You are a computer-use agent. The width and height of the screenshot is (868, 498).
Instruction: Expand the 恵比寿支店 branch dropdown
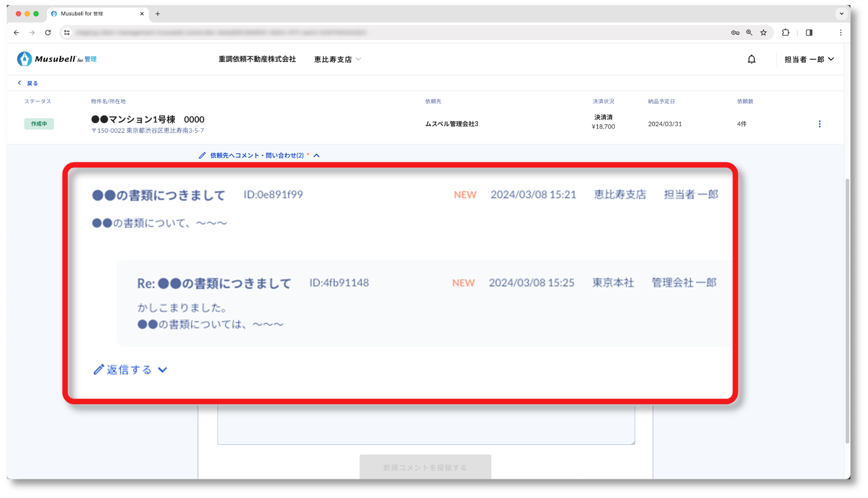tap(338, 59)
